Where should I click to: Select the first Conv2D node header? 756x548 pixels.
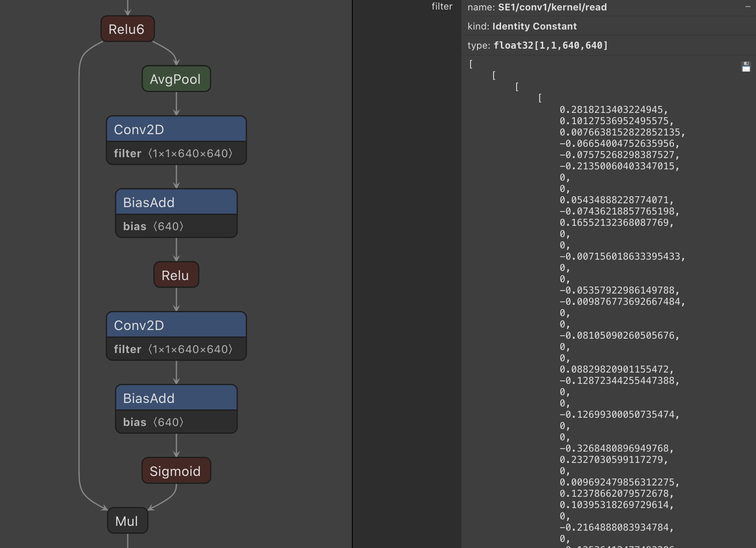pyautogui.click(x=176, y=129)
